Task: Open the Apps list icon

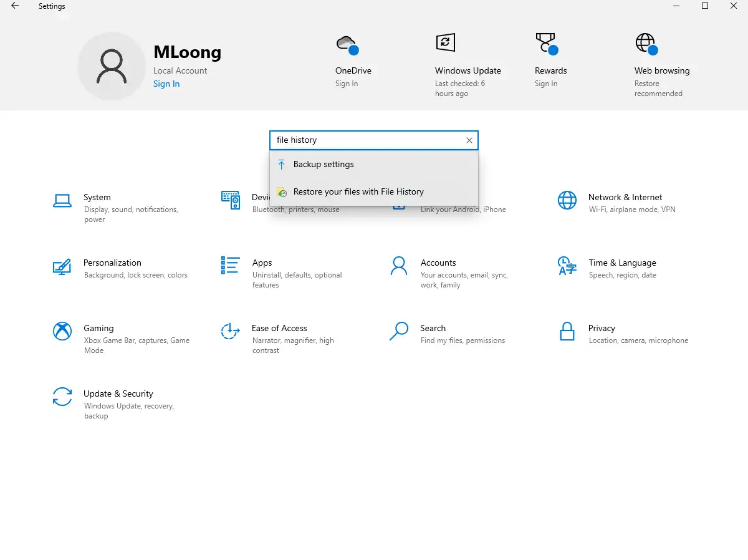Action: [231, 265]
